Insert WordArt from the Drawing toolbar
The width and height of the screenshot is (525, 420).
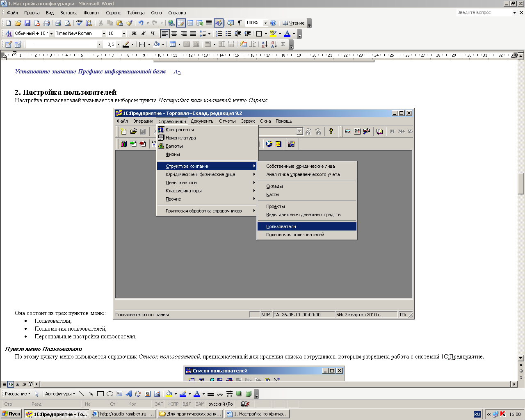pyautogui.click(x=128, y=394)
